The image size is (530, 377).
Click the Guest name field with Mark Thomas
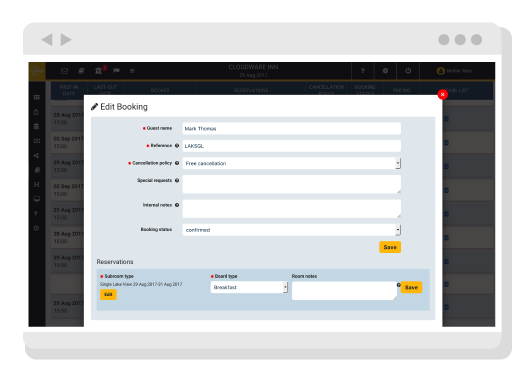[292, 128]
